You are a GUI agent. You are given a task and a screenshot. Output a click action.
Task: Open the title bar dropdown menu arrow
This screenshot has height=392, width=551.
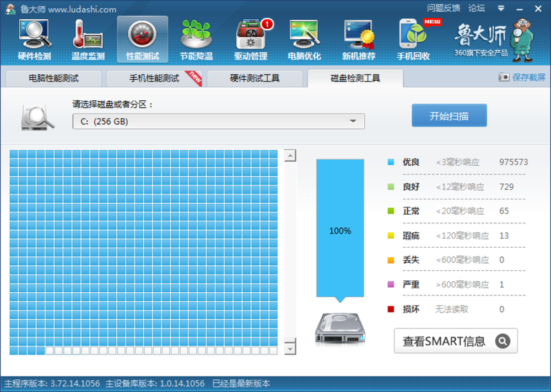[501, 8]
